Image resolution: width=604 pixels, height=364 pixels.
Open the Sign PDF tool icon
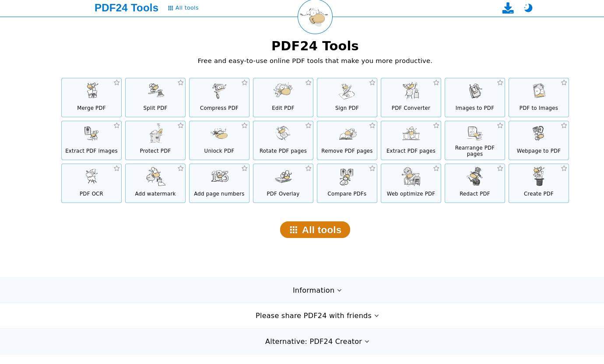[x=347, y=91]
